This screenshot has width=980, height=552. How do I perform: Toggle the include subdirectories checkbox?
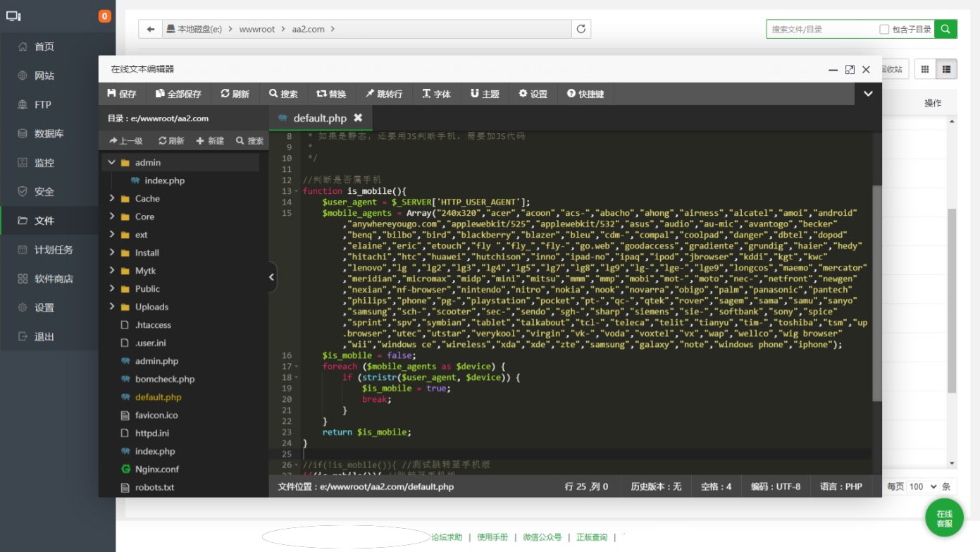click(884, 30)
